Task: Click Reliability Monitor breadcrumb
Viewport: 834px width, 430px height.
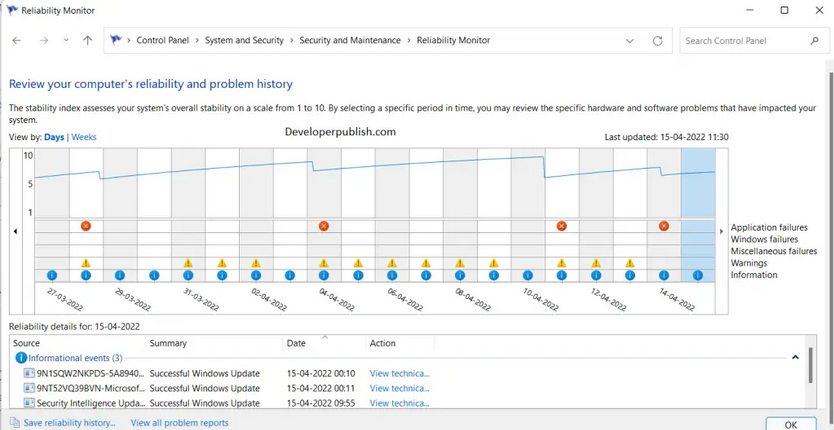Action: 453,40
